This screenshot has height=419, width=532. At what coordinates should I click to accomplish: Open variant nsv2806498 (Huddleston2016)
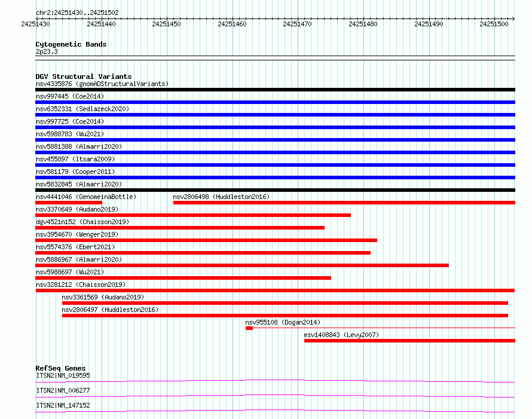(221, 197)
